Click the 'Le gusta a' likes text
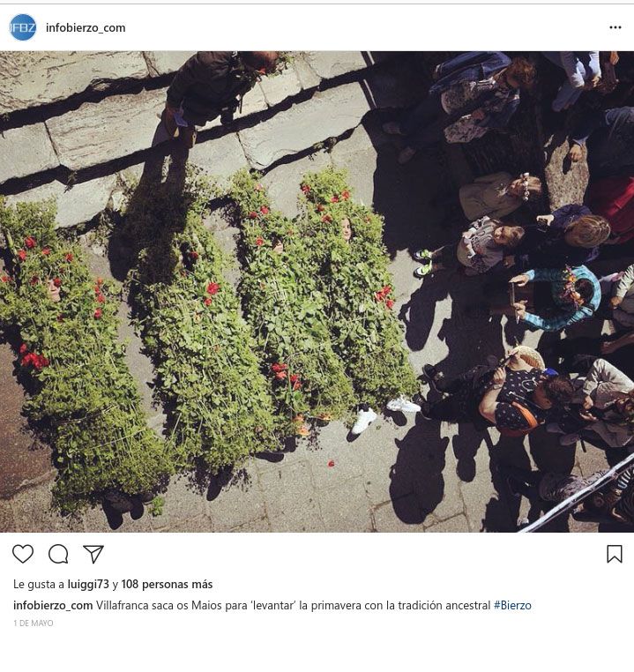Viewport: 634px width, 672px height. (x=39, y=584)
